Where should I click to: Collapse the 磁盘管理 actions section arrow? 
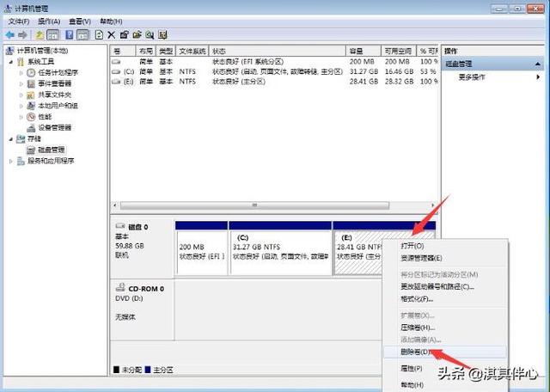tap(538, 64)
